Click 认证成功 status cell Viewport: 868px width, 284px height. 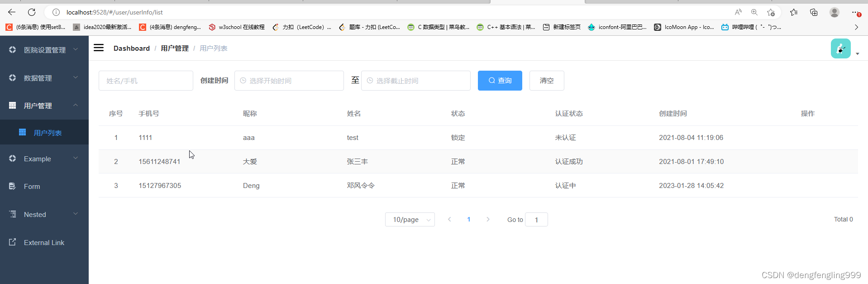pos(569,161)
